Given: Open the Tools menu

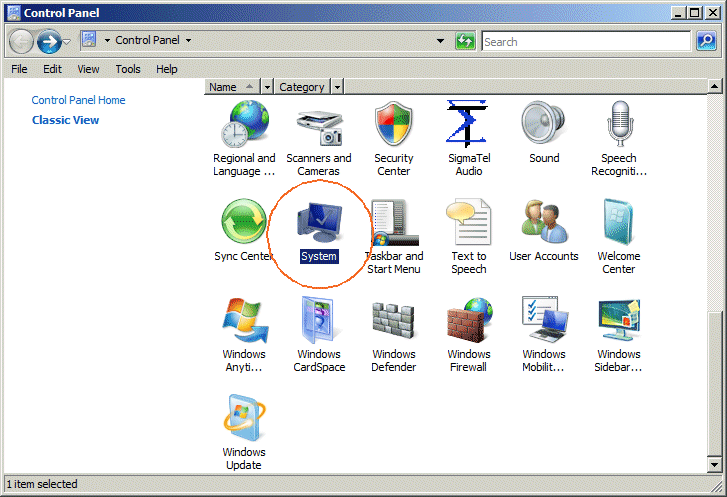Looking at the screenshot, I should click(x=128, y=69).
